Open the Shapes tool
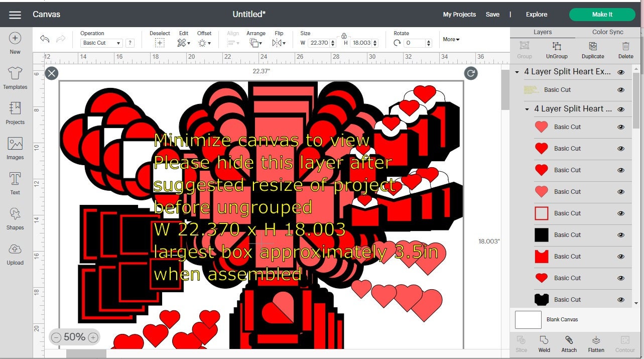Screen dimensions: 644x359 [x=15, y=219]
